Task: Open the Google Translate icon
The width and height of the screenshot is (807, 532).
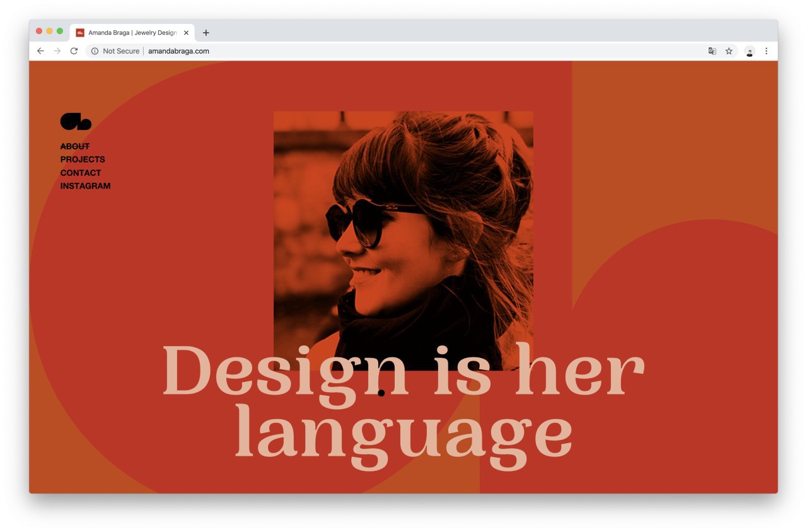Action: point(712,51)
